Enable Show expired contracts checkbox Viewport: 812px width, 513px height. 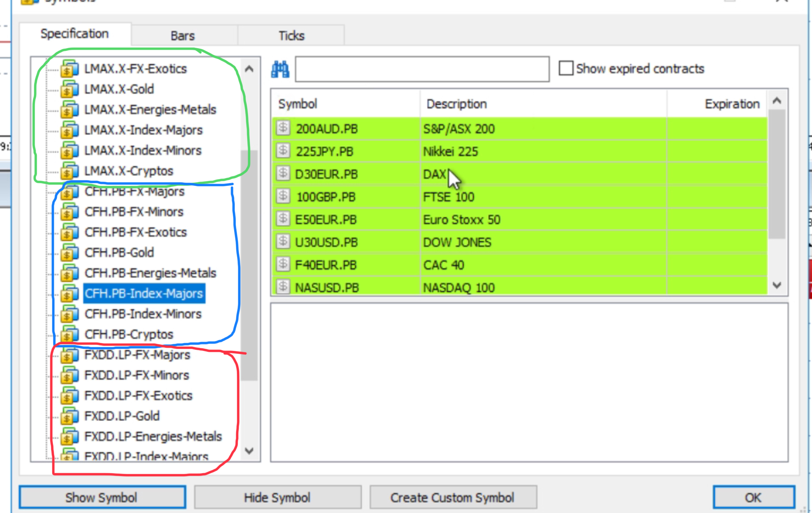tap(566, 68)
